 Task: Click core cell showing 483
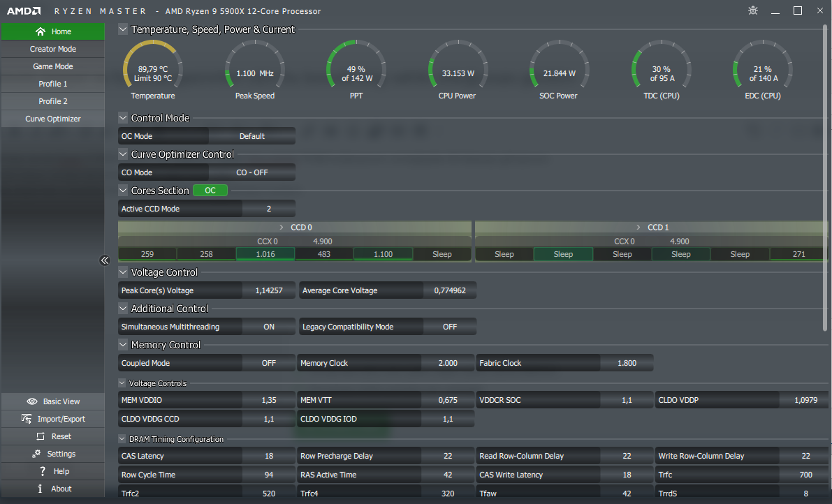click(x=323, y=254)
